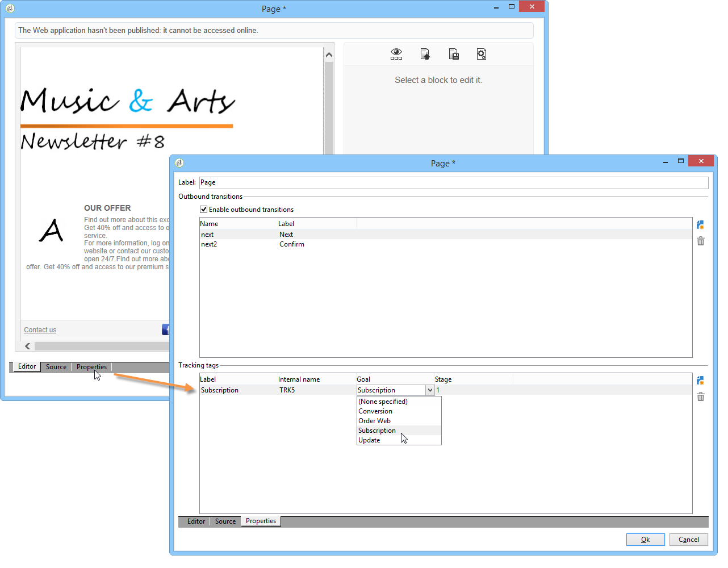
Task: Click the preview's vertical scroll up arrow
Action: (329, 55)
